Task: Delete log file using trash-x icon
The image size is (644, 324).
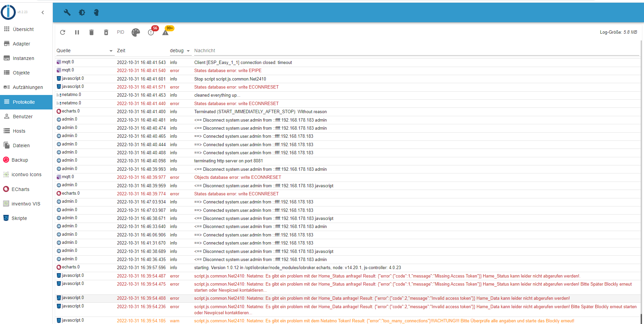Action: pos(106,32)
